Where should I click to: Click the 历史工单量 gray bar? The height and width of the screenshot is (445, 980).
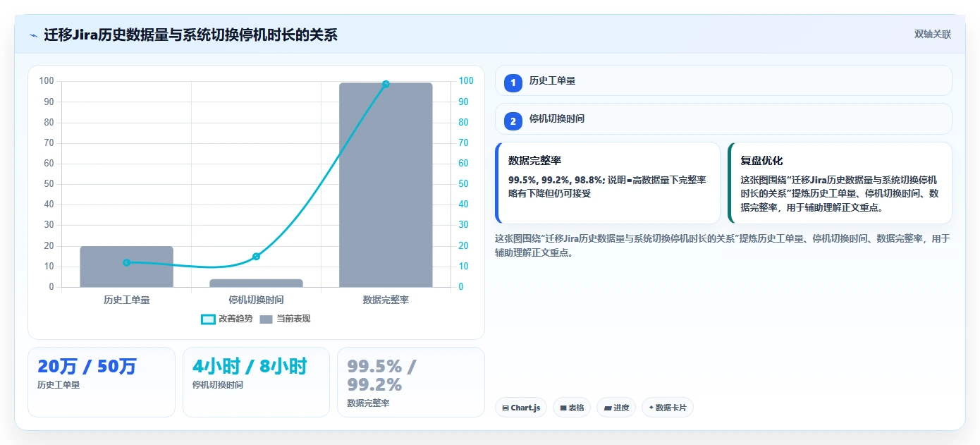tap(127, 267)
